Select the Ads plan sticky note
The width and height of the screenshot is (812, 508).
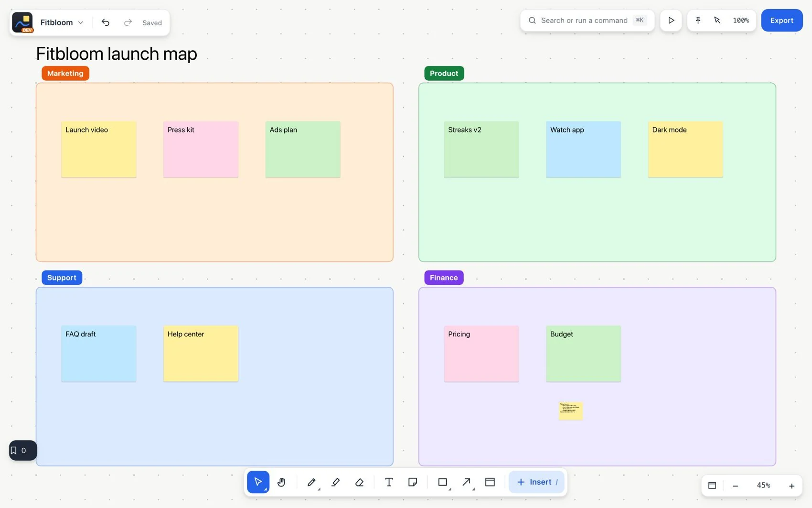tap(303, 149)
